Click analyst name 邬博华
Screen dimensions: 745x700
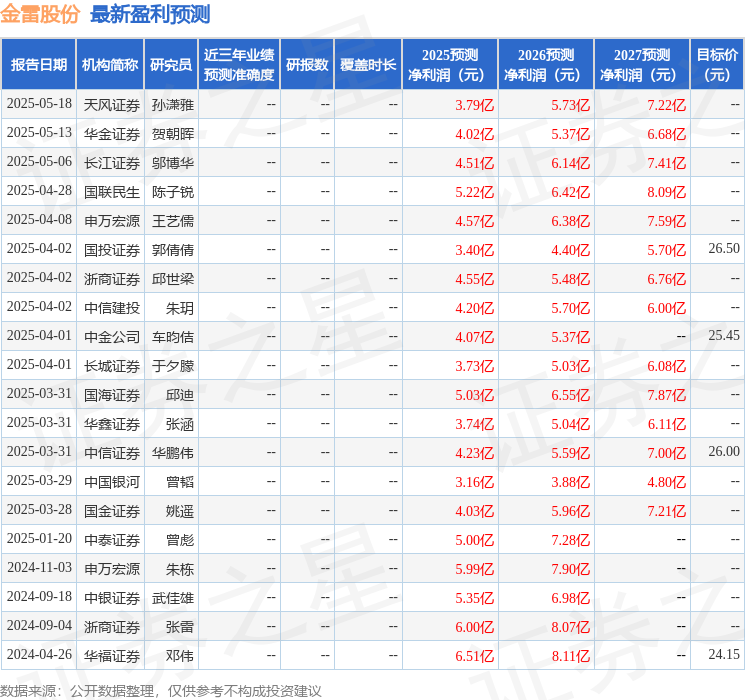click(x=173, y=163)
